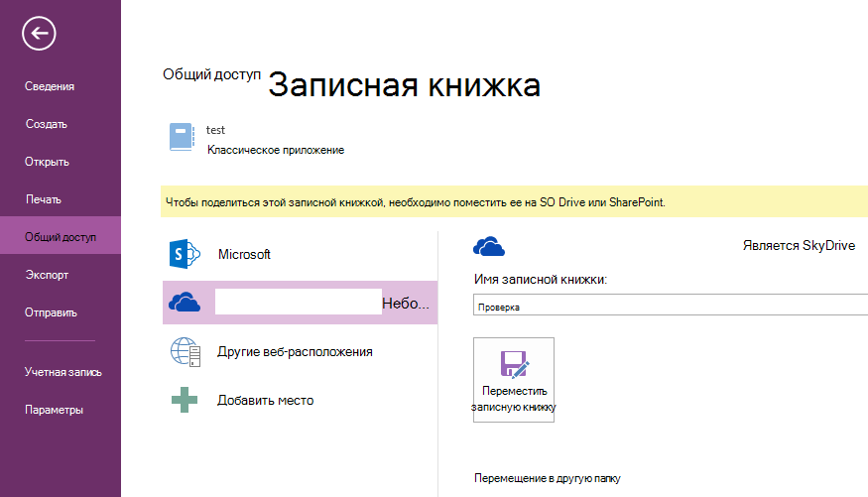Open the Открыть section
Viewport: 868px width, 497px height.
pyautogui.click(x=47, y=162)
